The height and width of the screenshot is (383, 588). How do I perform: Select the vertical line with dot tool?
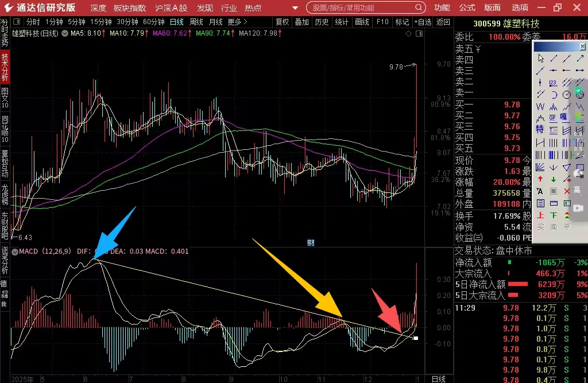coord(540,83)
